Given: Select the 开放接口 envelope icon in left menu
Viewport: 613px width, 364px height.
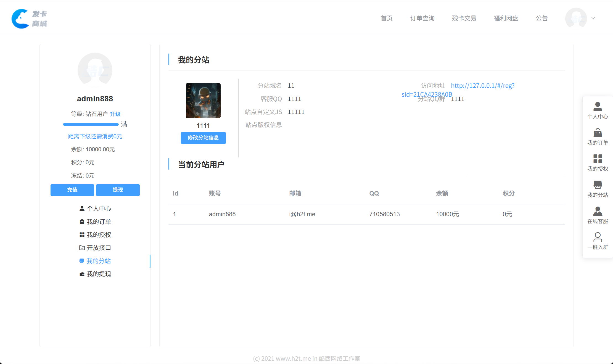Looking at the screenshot, I should pos(81,248).
